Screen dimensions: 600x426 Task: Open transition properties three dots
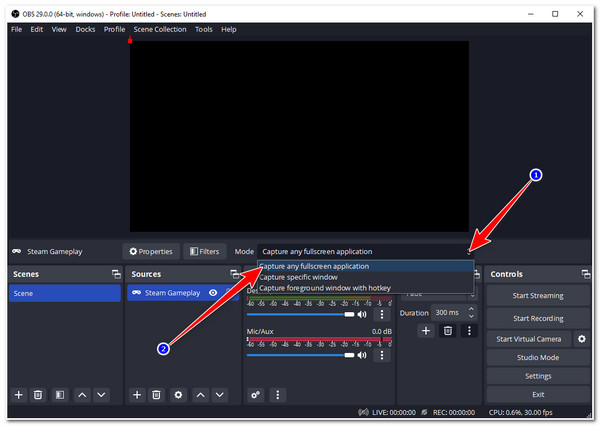point(470,331)
